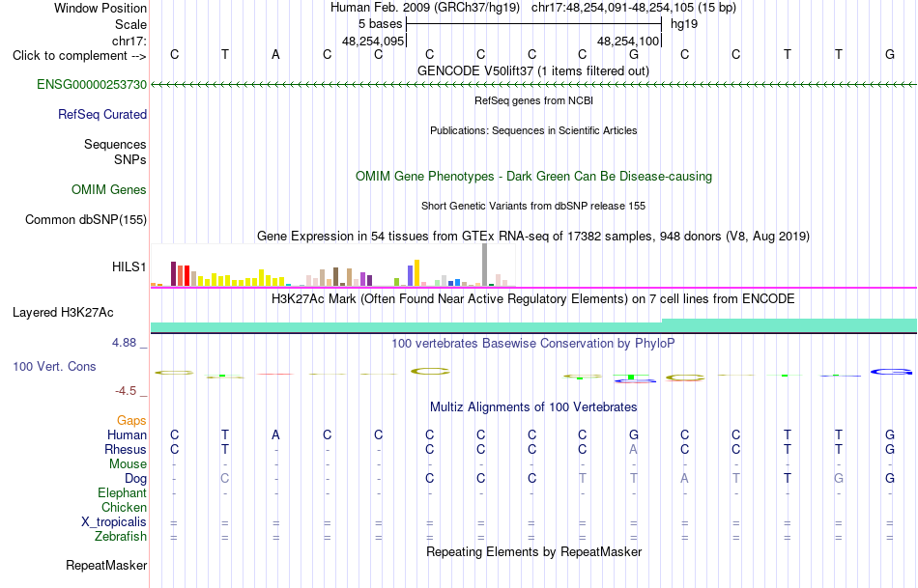Click the teal H3K27Ac signal band
Image resolution: width=918 pixels, height=588 pixels.
[x=533, y=326]
